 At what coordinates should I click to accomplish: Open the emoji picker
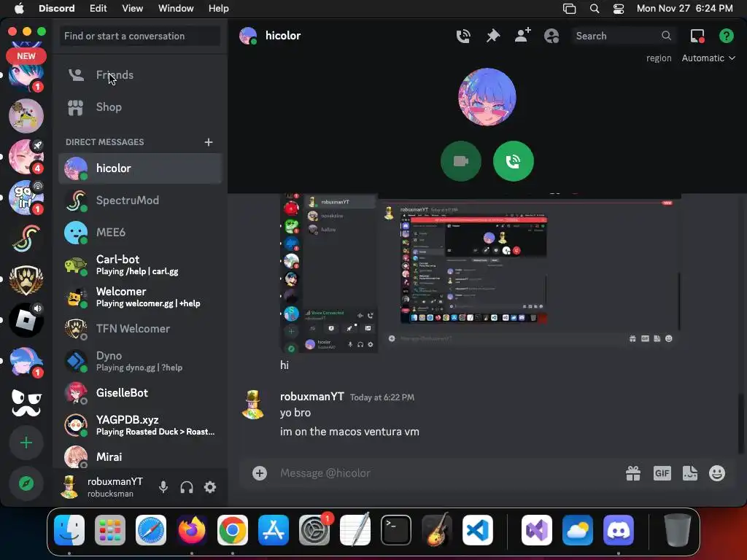717,472
